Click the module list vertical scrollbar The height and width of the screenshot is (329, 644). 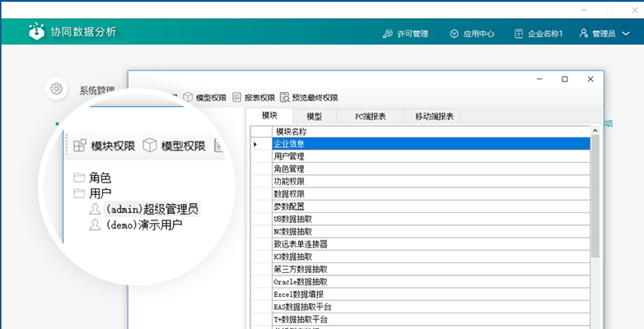click(595, 197)
